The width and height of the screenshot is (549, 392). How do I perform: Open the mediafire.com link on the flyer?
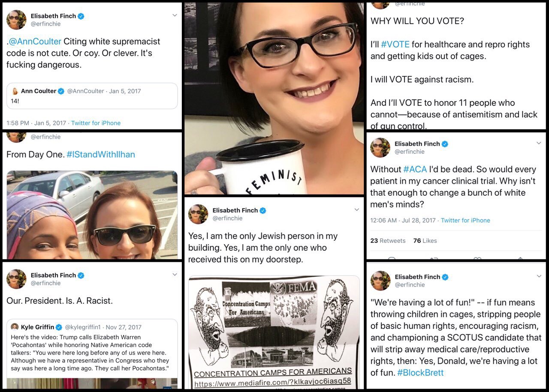[x=272, y=381]
